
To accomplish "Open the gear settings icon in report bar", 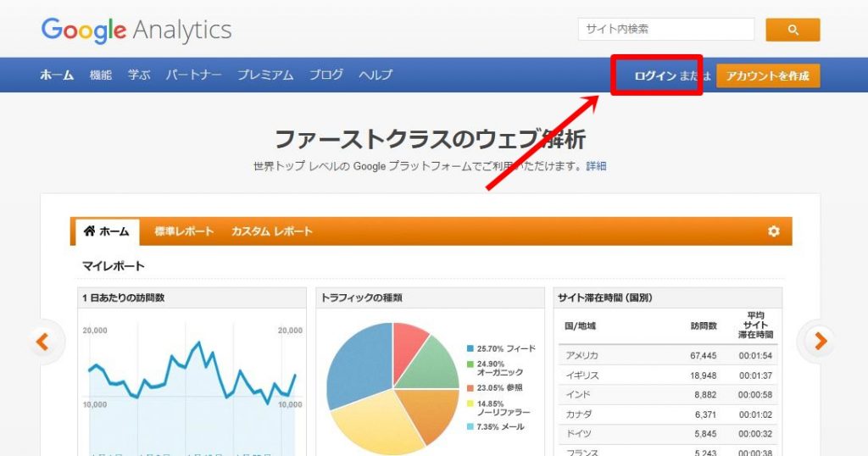I will tap(774, 231).
